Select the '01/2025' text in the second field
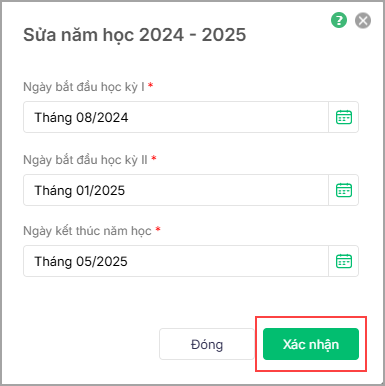The image size is (385, 386). tap(101, 191)
